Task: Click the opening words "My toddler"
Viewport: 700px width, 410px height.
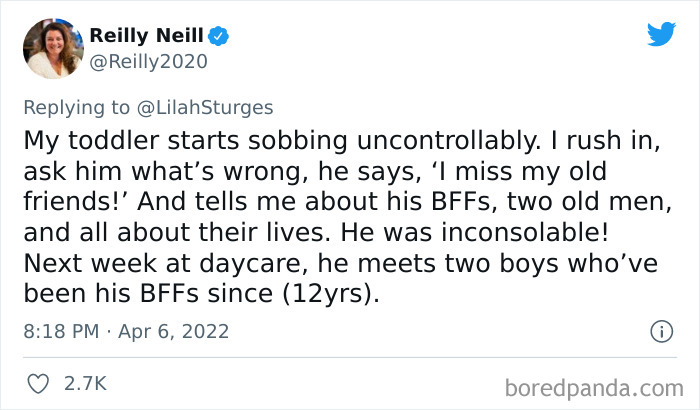Action: (83, 137)
